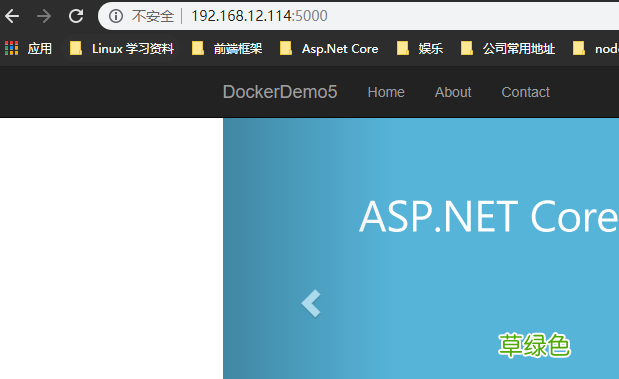Click the DockerDemo5 brand link
The image size is (619, 379).
coord(280,92)
